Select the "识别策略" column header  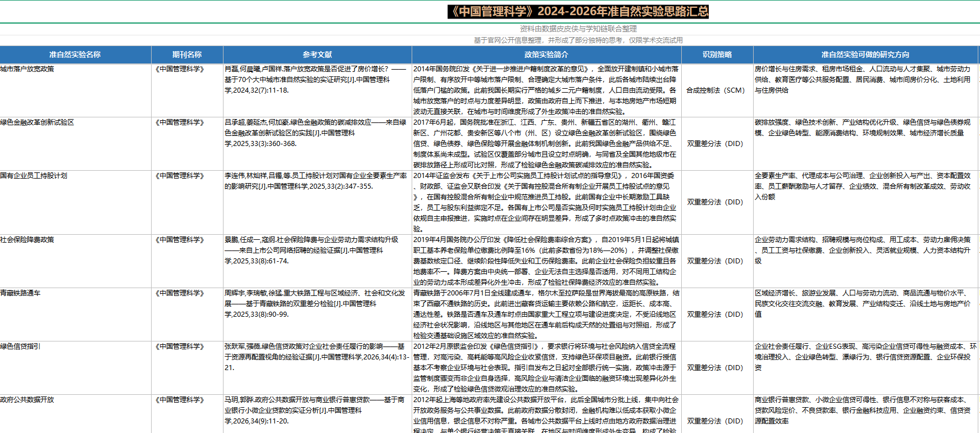[x=717, y=54]
